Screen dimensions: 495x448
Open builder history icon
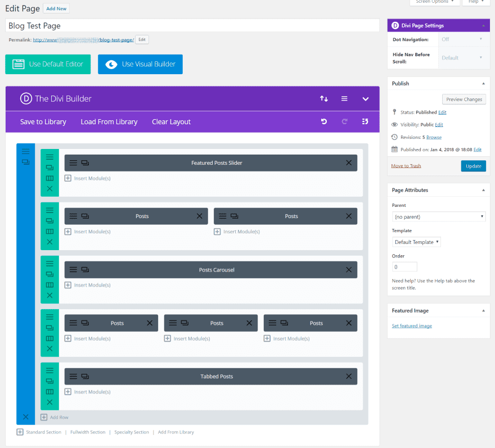click(365, 121)
